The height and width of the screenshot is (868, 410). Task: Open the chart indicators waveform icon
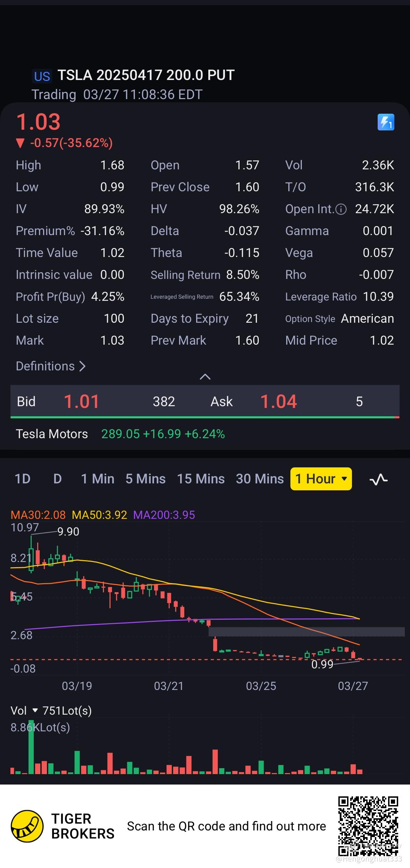[x=378, y=479]
